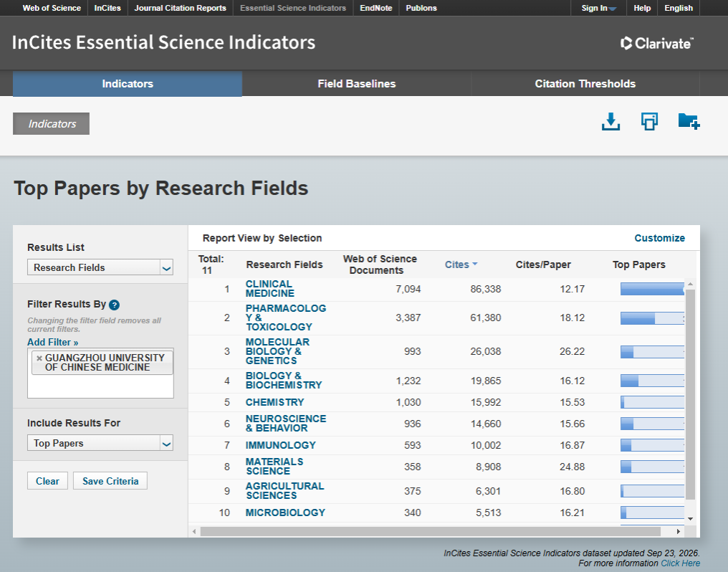Open Journal Citation Reports
This screenshot has width=728, height=572.
[x=180, y=8]
